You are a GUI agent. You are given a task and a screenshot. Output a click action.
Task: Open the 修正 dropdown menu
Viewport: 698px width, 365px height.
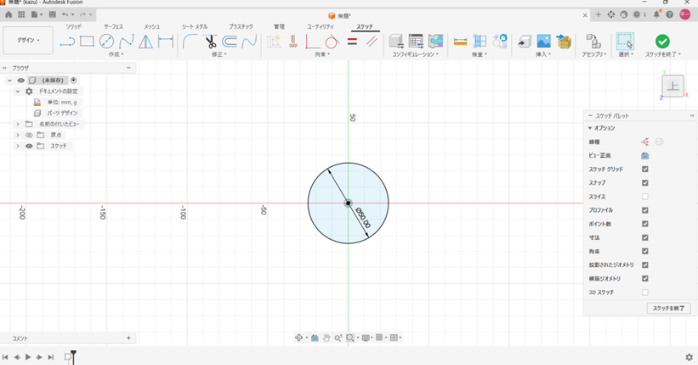(x=219, y=54)
